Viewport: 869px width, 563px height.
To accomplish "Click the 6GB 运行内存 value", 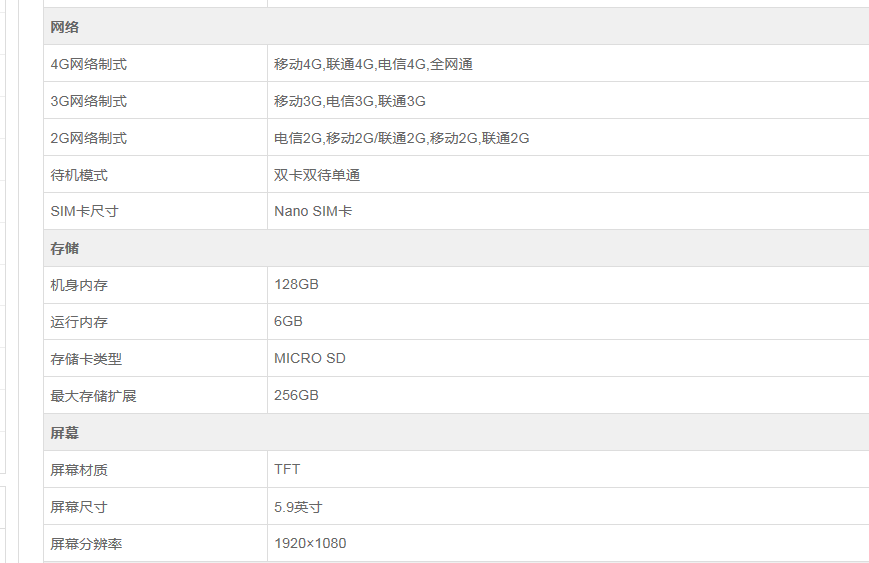I will 288,322.
